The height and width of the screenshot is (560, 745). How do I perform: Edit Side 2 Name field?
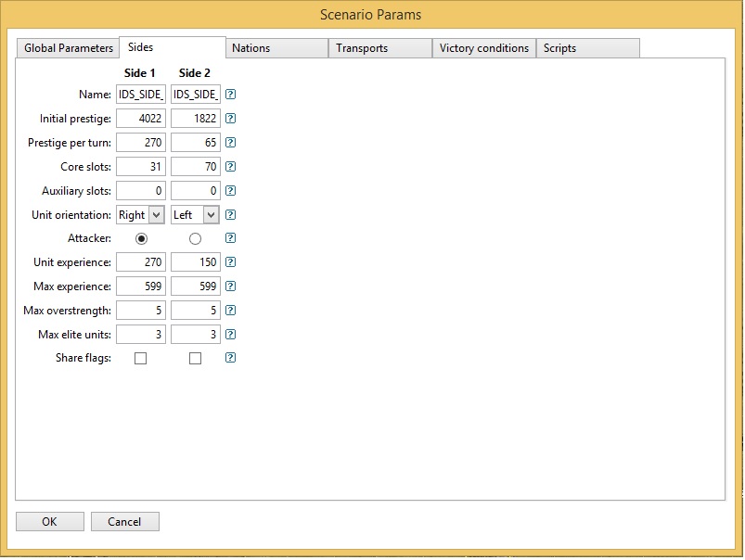click(x=196, y=94)
